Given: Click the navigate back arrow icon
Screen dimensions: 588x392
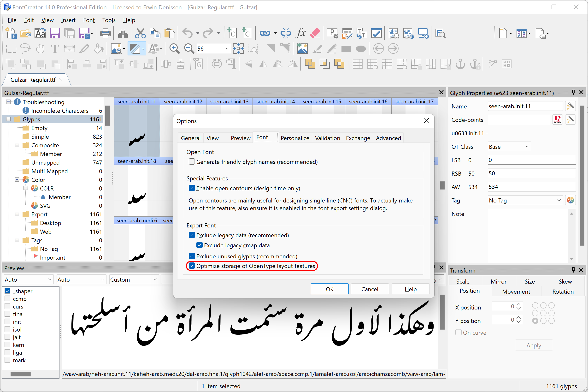Looking at the screenshot, I should point(378,48).
